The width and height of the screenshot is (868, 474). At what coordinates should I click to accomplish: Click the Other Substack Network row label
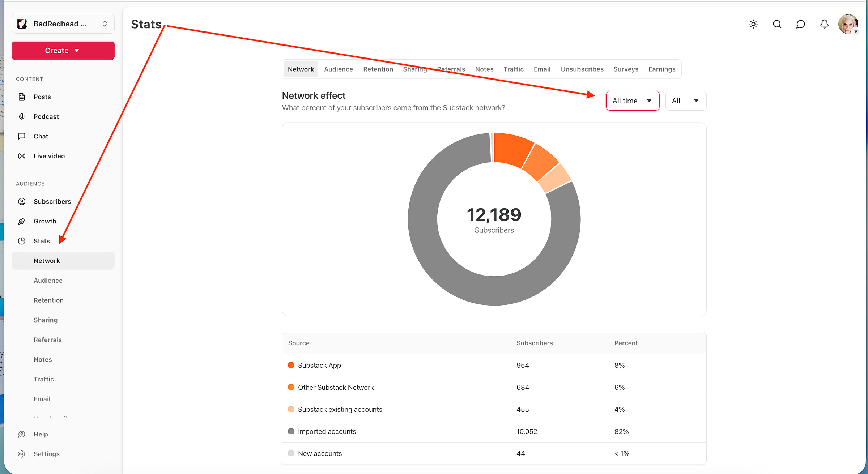click(336, 387)
